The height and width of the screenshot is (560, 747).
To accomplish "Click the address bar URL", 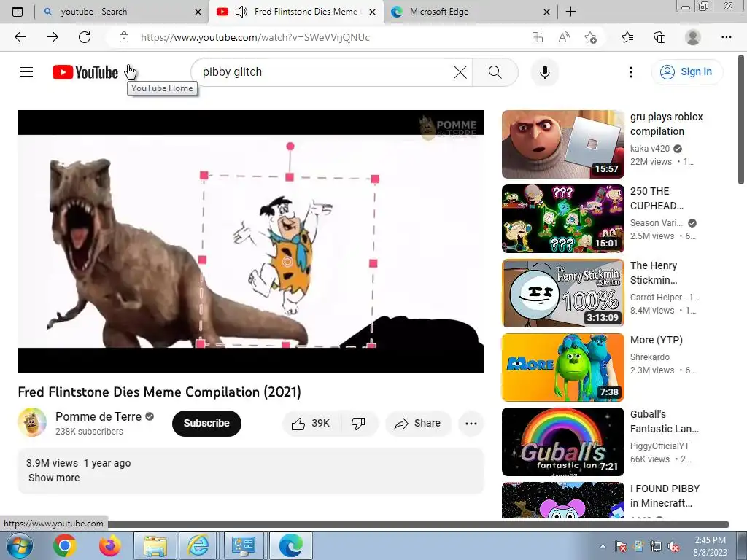I will tap(255, 37).
